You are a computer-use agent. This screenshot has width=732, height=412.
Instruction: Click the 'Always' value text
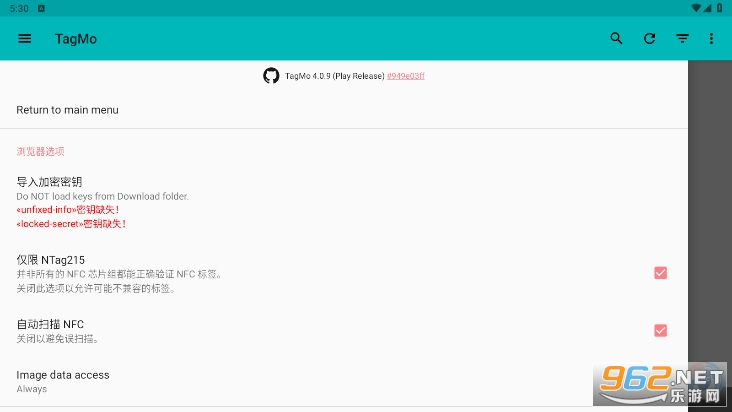click(x=32, y=389)
